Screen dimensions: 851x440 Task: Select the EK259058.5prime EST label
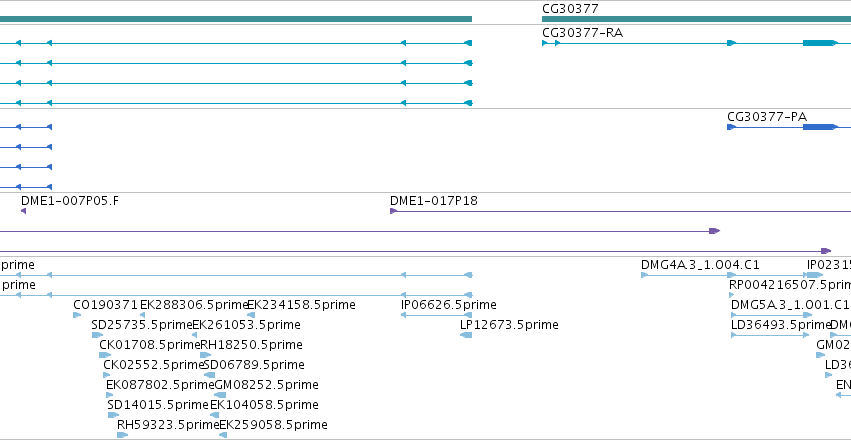tap(273, 425)
